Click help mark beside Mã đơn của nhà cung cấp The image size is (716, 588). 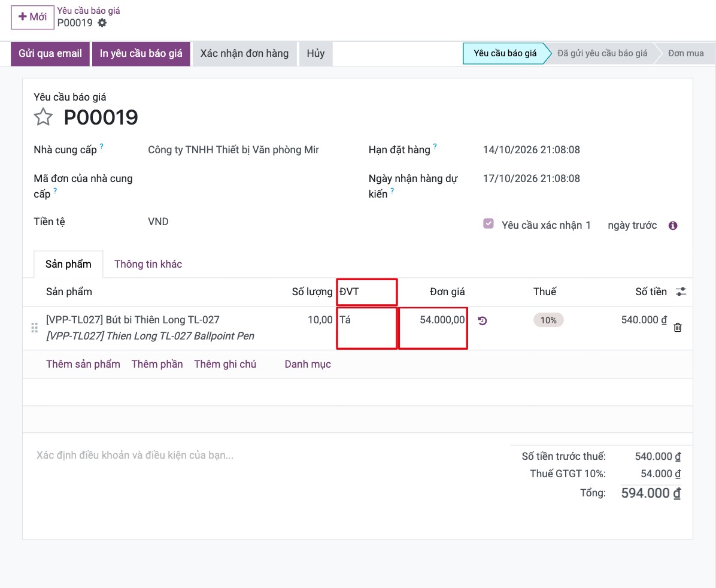tap(55, 190)
